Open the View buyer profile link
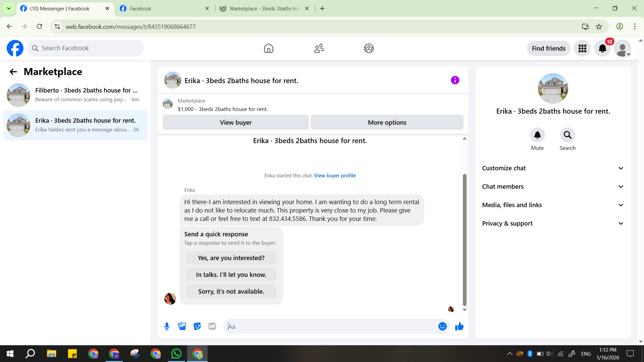This screenshot has width=644, height=362. coord(335,176)
